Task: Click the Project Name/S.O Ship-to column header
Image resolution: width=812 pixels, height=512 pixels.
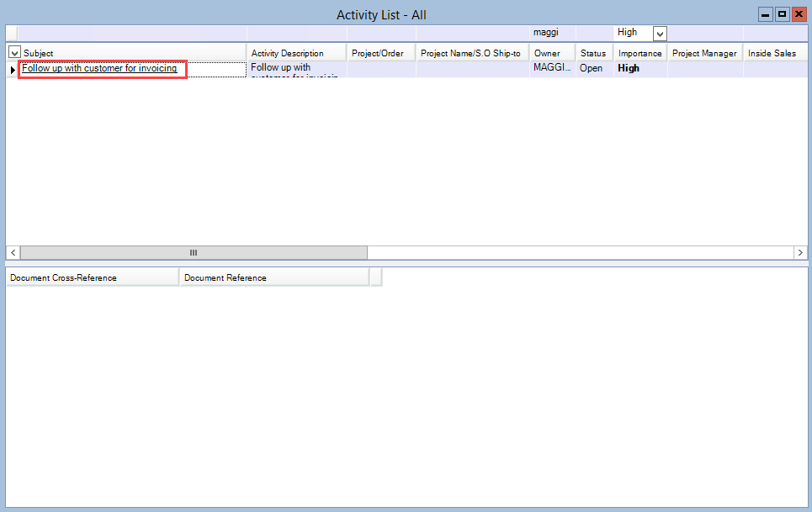Action: (470, 53)
